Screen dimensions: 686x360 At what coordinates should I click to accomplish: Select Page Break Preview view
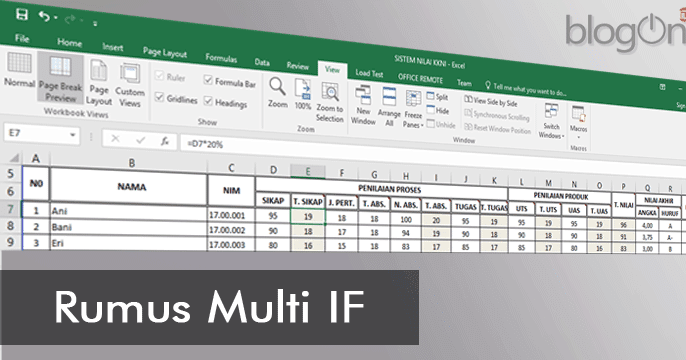[60, 78]
